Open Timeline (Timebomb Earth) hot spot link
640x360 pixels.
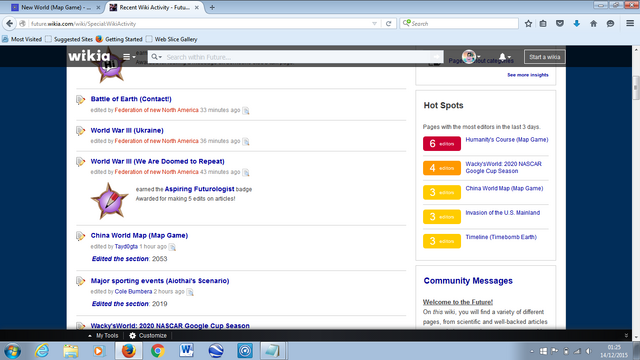[501, 237]
